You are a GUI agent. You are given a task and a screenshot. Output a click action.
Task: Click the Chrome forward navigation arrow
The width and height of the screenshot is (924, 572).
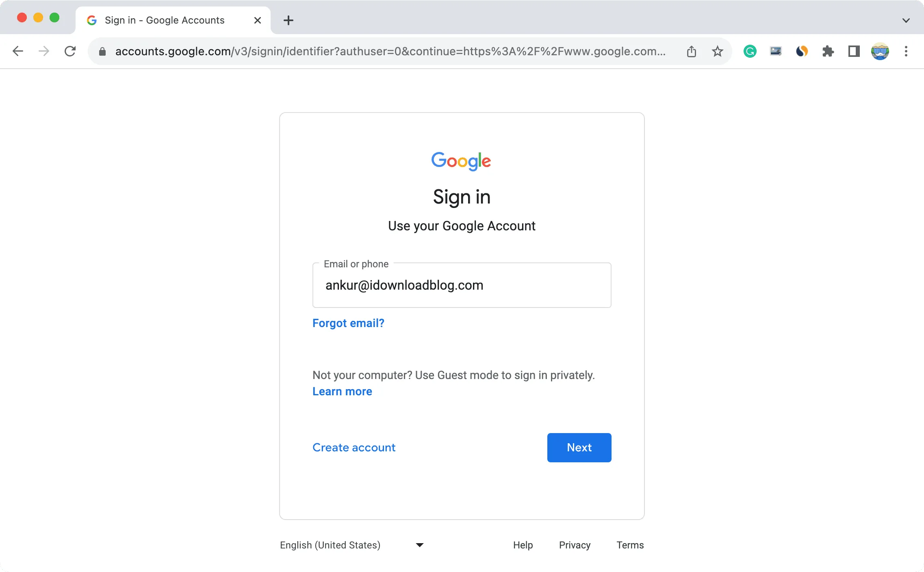tap(43, 51)
